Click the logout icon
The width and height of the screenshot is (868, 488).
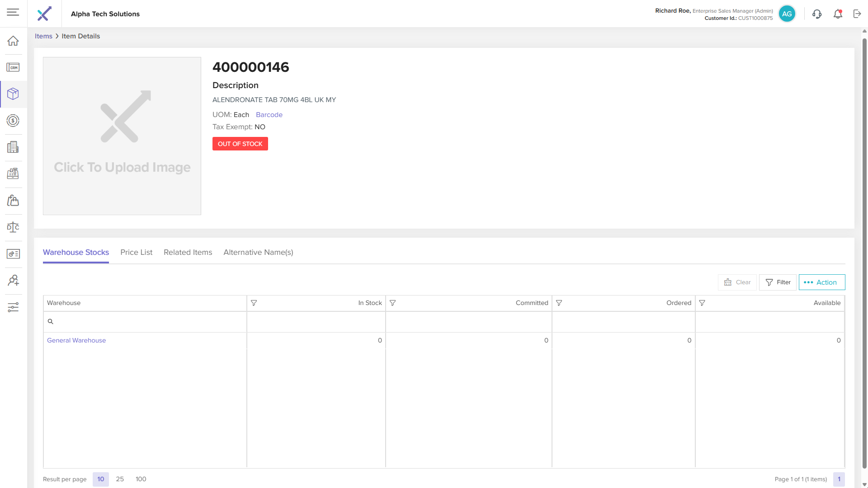pos(857,14)
